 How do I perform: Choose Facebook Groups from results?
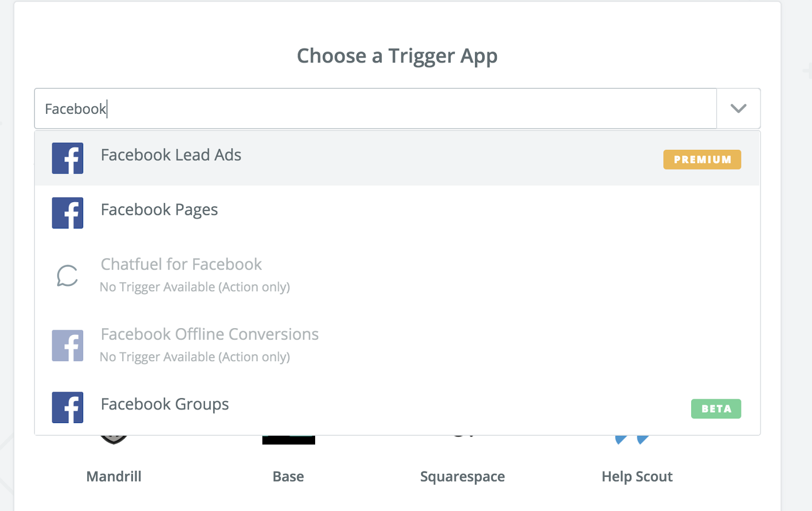pyautogui.click(x=165, y=404)
